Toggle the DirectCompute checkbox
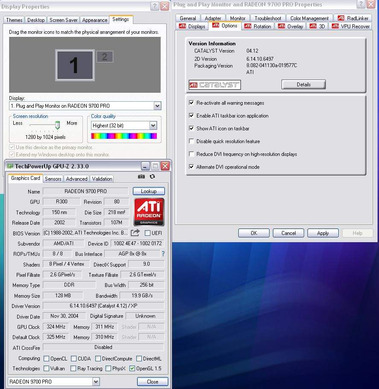Image resolution: width=379 pixels, height=389 pixels. click(x=98, y=359)
